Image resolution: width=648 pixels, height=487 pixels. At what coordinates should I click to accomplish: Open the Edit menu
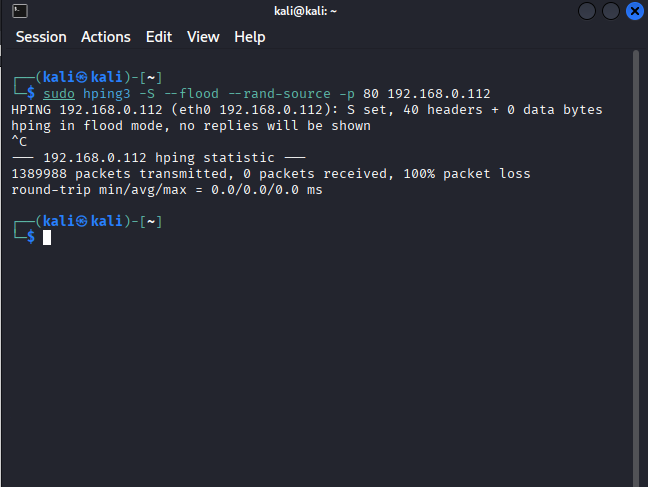point(158,37)
